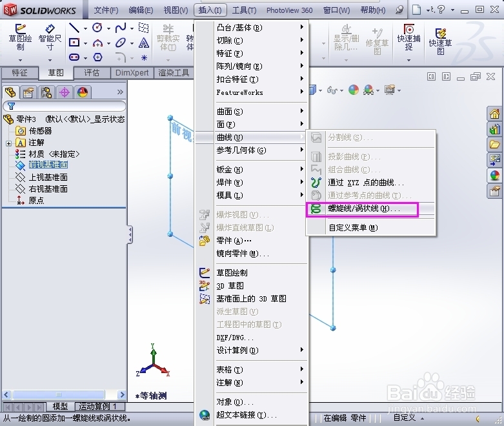This screenshot has height=426, width=504.
Task: Open the File (文件) menu
Action: tap(106, 10)
